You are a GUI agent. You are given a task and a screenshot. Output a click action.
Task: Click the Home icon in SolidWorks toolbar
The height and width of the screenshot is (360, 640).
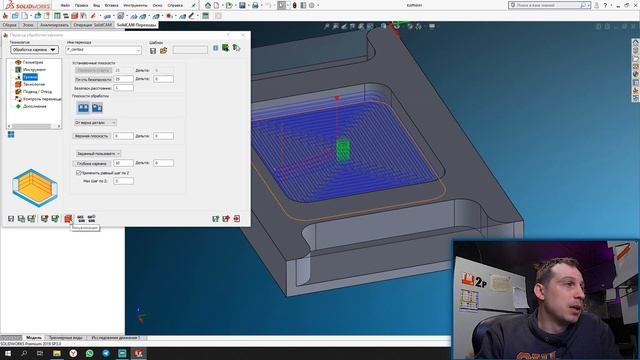coord(208,5)
